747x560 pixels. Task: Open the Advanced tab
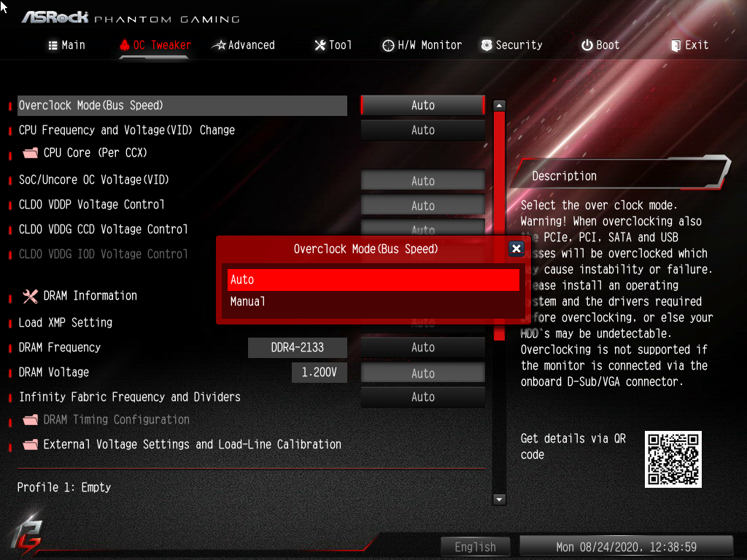coord(244,45)
